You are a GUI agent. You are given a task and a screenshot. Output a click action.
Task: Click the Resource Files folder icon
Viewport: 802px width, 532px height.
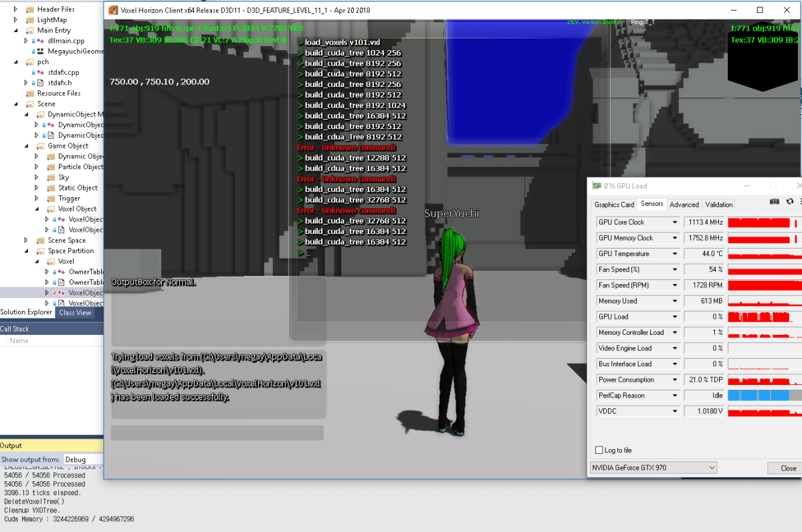coord(30,94)
